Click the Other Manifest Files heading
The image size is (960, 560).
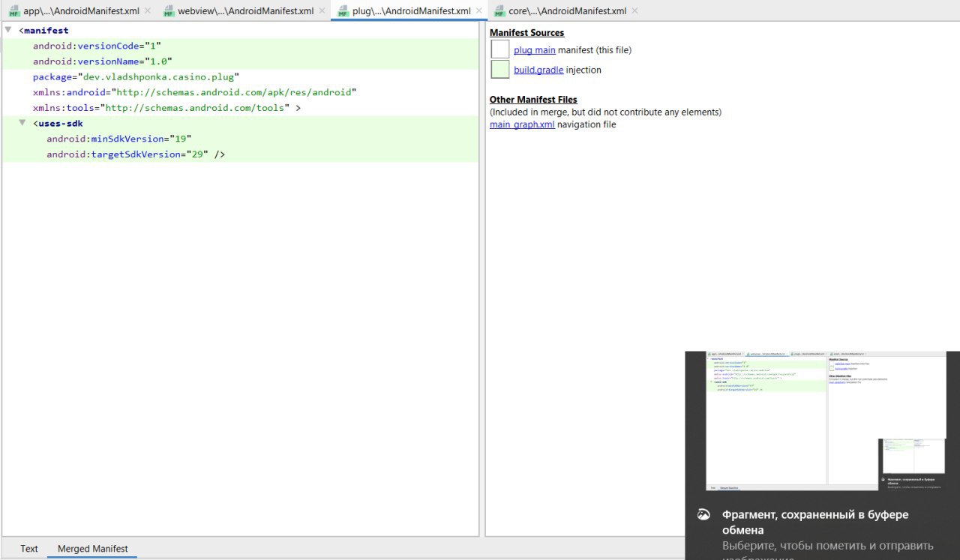click(x=533, y=100)
